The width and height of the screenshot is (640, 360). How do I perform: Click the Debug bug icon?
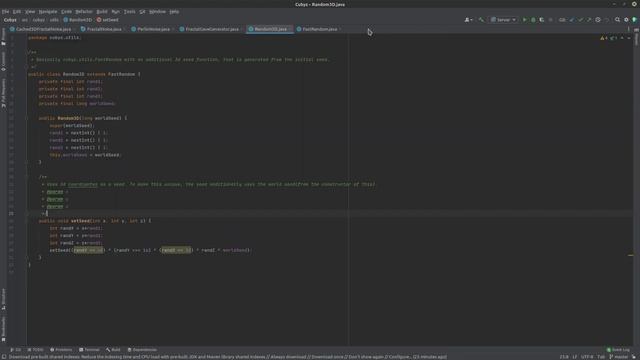click(533, 20)
